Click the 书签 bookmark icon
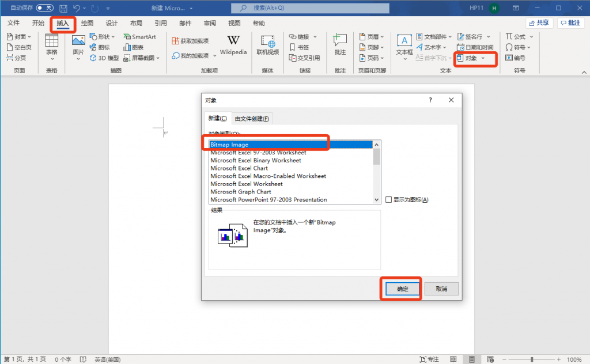This screenshot has height=364, width=590. click(x=300, y=47)
